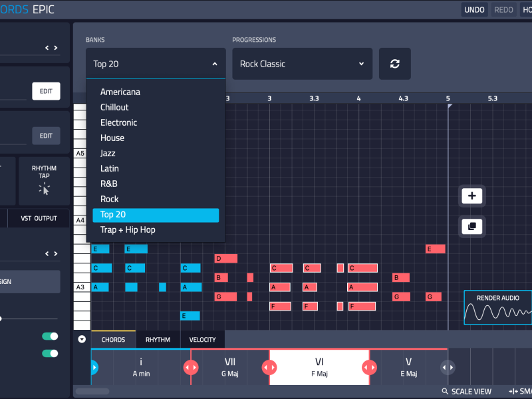532x399 pixels.
Task: Click the gray handle after the E Maj chord
Action: (x=448, y=367)
